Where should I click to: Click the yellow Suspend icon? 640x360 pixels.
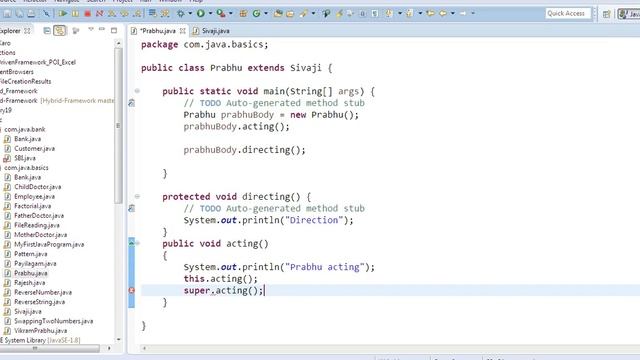[x=76, y=14]
